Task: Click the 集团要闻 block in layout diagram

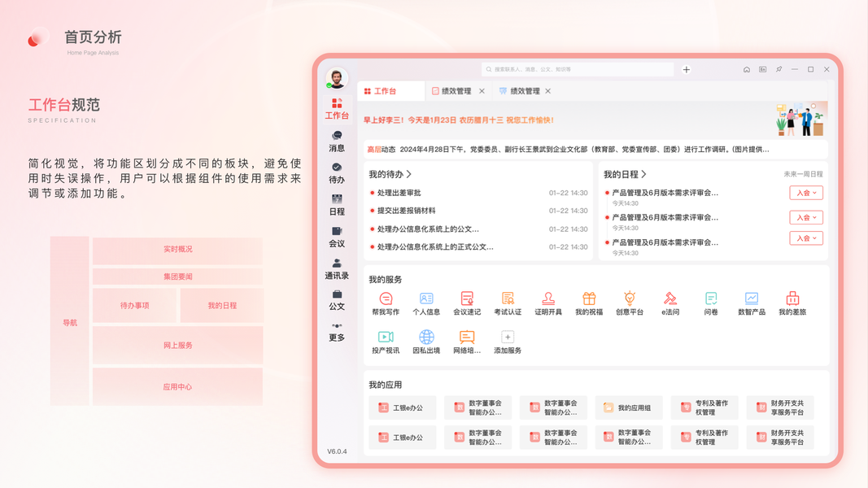Action: (177, 276)
